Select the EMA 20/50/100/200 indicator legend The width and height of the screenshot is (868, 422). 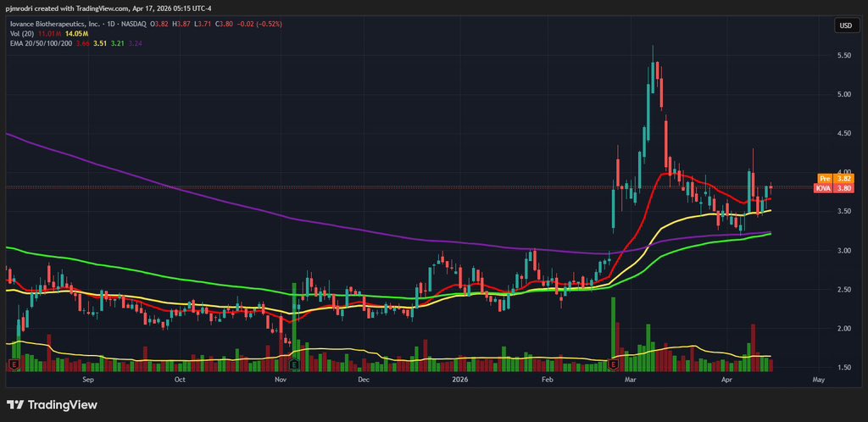(41, 43)
